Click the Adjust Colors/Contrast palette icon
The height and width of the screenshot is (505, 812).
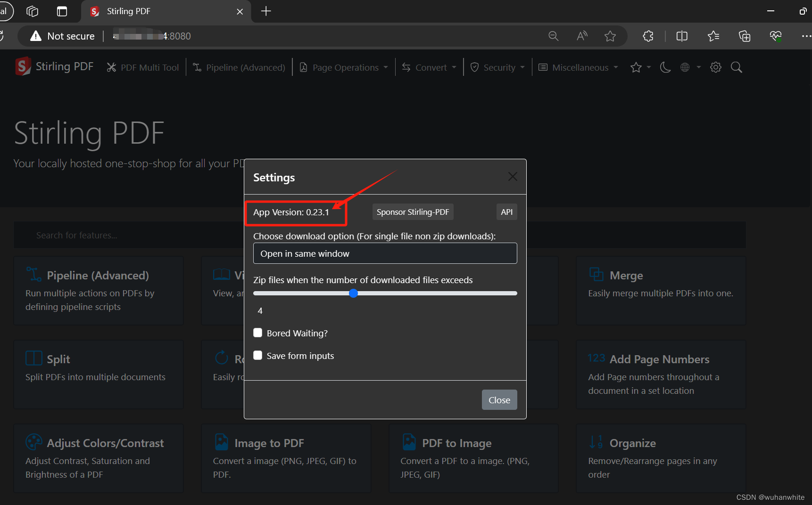pyautogui.click(x=33, y=442)
